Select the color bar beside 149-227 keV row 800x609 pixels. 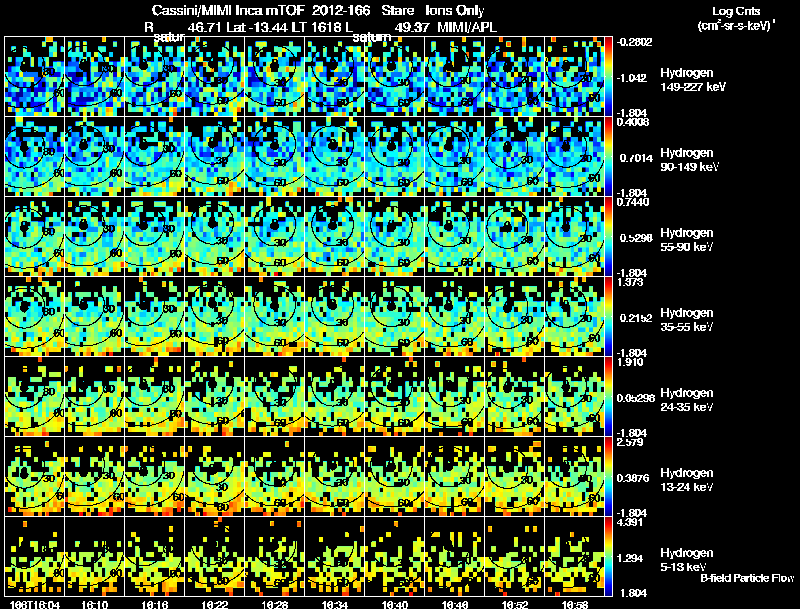[608, 76]
